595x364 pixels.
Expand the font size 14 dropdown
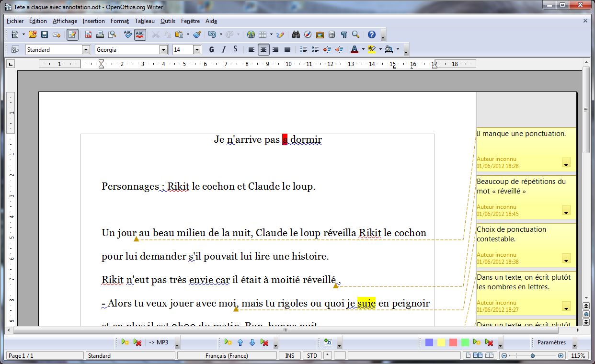pyautogui.click(x=197, y=50)
